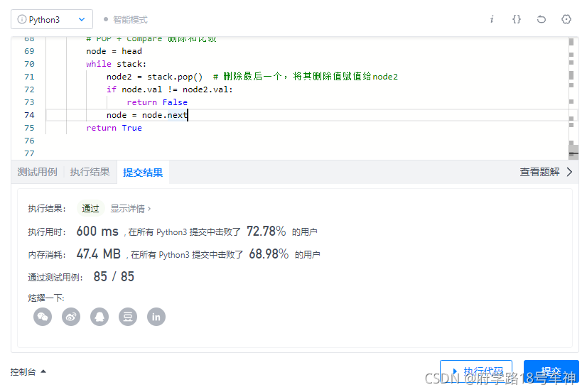Open 查看题解 solutions link
587x392 pixels.
[539, 172]
